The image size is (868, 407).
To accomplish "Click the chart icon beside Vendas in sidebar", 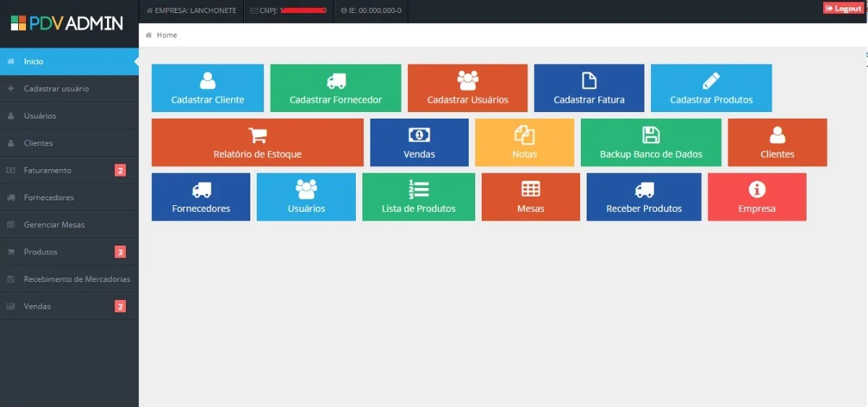I will coord(11,307).
